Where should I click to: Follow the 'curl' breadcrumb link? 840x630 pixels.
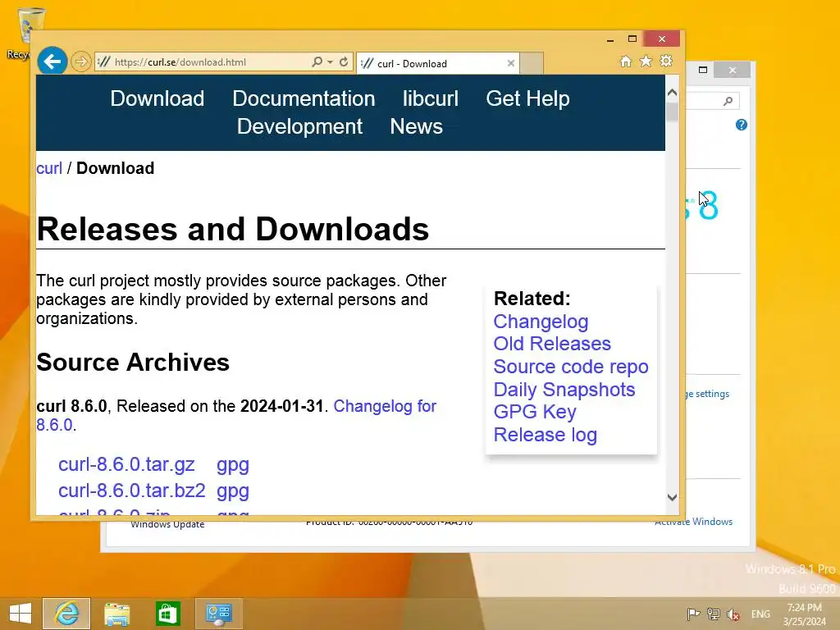pos(49,168)
